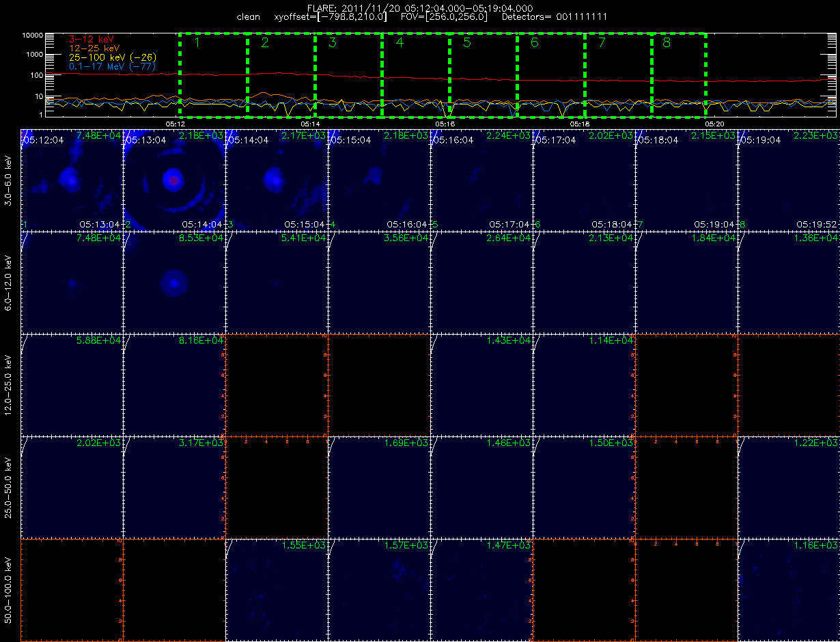Click the 1.47E+03 peak value text
840x642 pixels.
509,545
